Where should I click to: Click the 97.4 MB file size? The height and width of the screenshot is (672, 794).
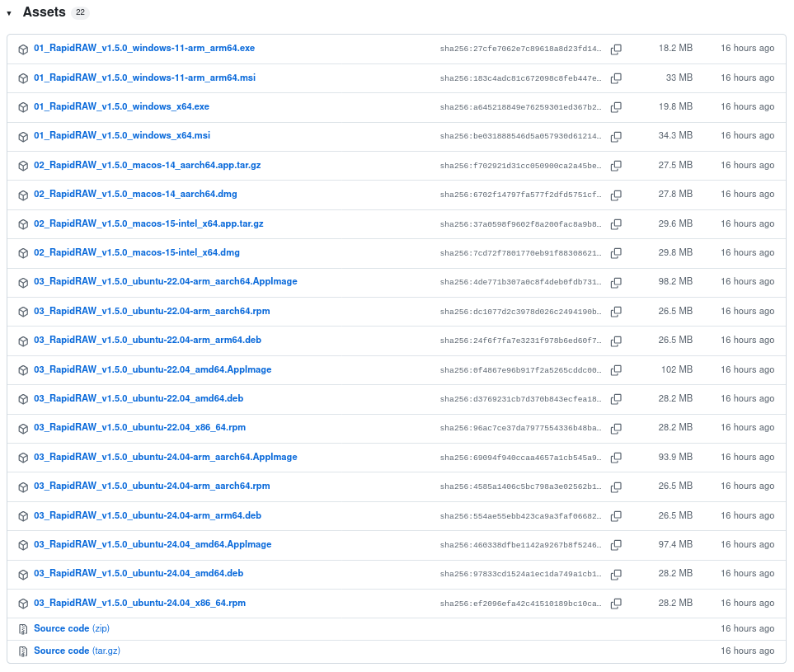[675, 544]
